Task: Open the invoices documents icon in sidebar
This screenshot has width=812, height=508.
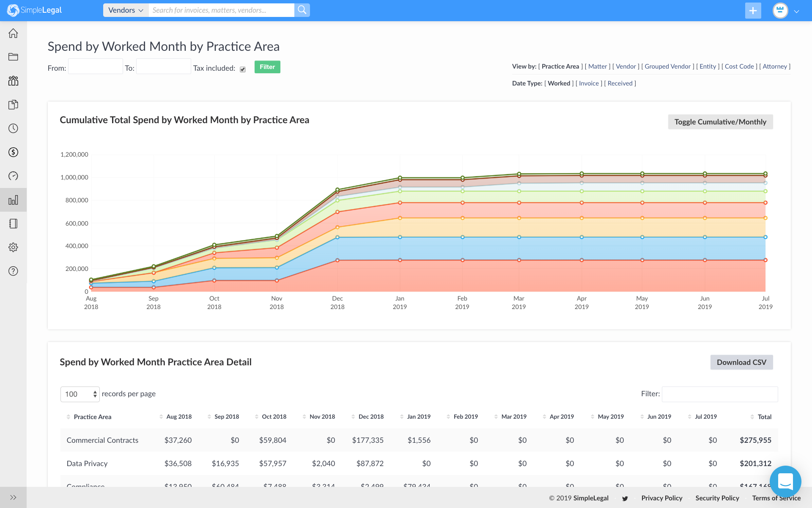Action: pyautogui.click(x=13, y=105)
